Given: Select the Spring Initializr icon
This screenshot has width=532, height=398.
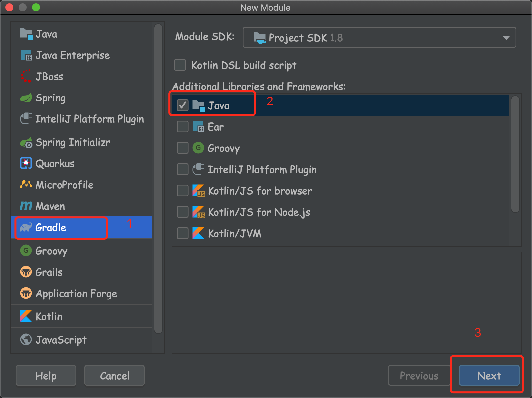Looking at the screenshot, I should tap(26, 142).
